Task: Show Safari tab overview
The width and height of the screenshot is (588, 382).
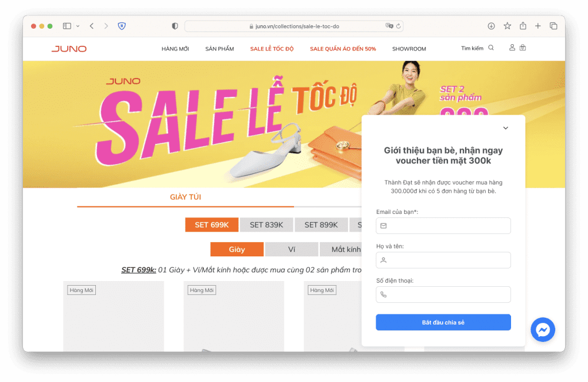Action: (x=554, y=26)
